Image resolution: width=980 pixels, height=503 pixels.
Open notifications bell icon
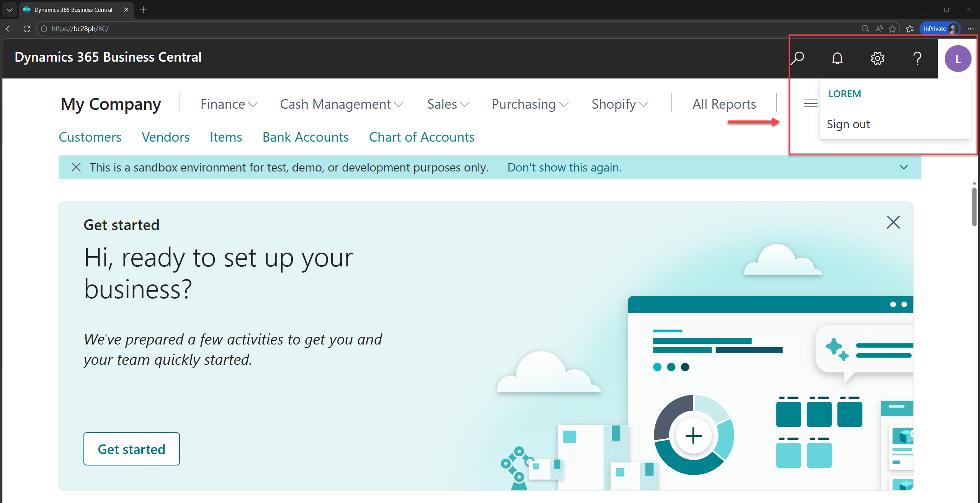(837, 58)
